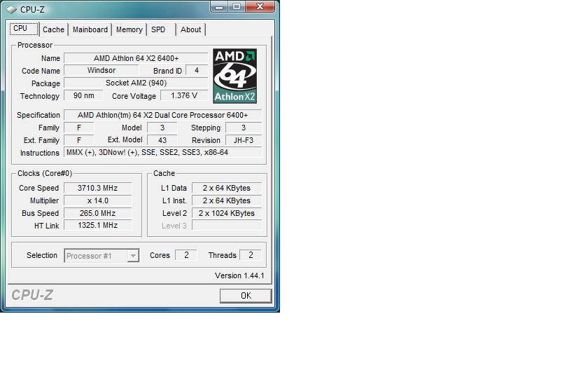The width and height of the screenshot is (588, 368).
Task: Switch to the Memory tab
Action: (x=129, y=29)
